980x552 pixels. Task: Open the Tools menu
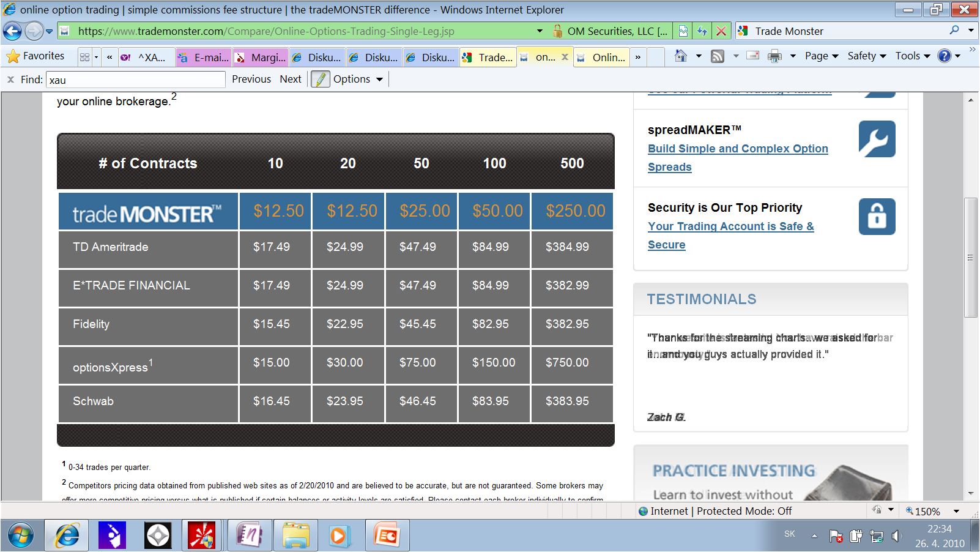pos(913,56)
